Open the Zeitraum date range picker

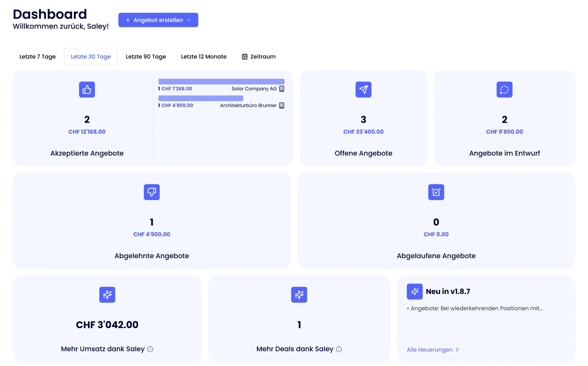(x=259, y=57)
